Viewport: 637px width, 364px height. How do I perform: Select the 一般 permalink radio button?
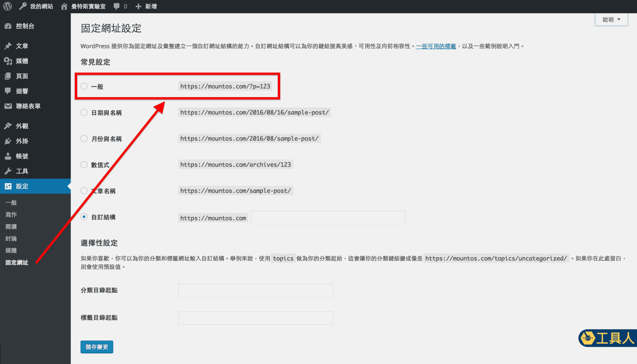[x=84, y=86]
